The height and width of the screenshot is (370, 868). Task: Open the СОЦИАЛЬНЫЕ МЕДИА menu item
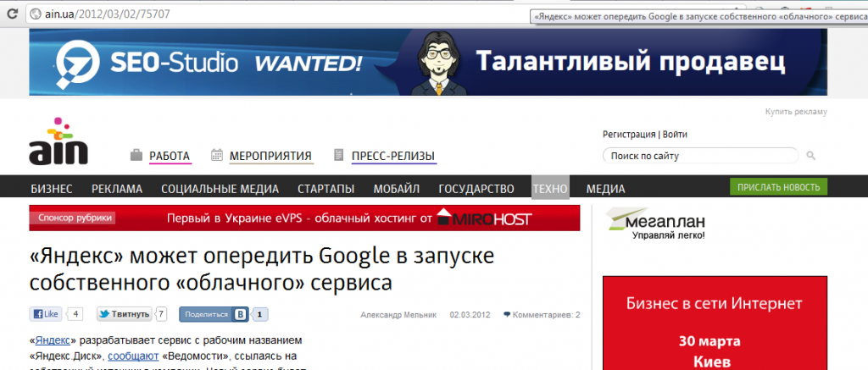coord(220,189)
